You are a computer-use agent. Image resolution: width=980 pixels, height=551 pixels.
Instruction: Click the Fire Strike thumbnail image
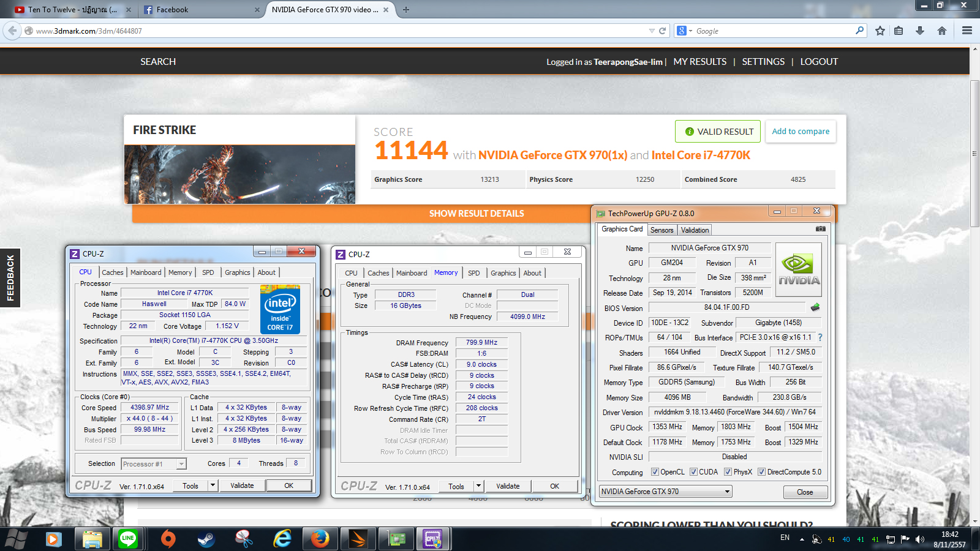click(239, 174)
